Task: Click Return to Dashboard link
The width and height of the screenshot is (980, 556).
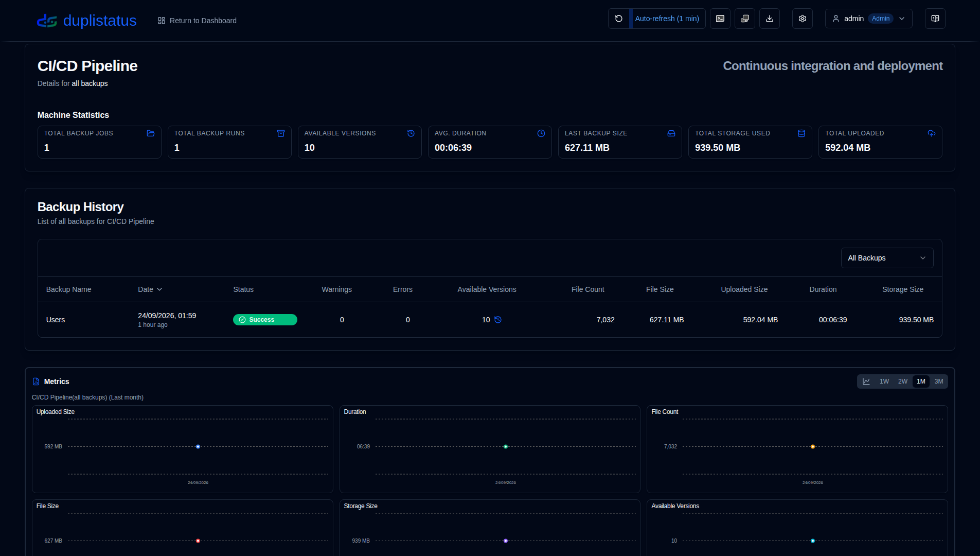Action: pyautogui.click(x=197, y=21)
